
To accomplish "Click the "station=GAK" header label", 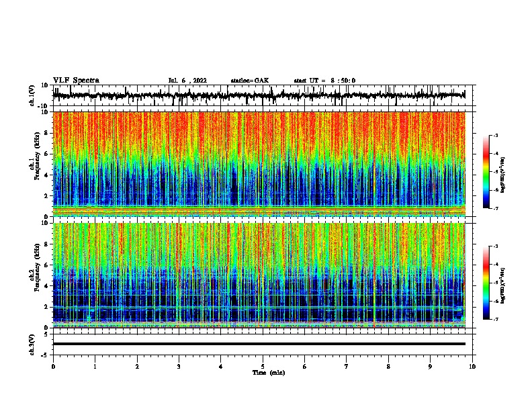I will click(x=250, y=81).
